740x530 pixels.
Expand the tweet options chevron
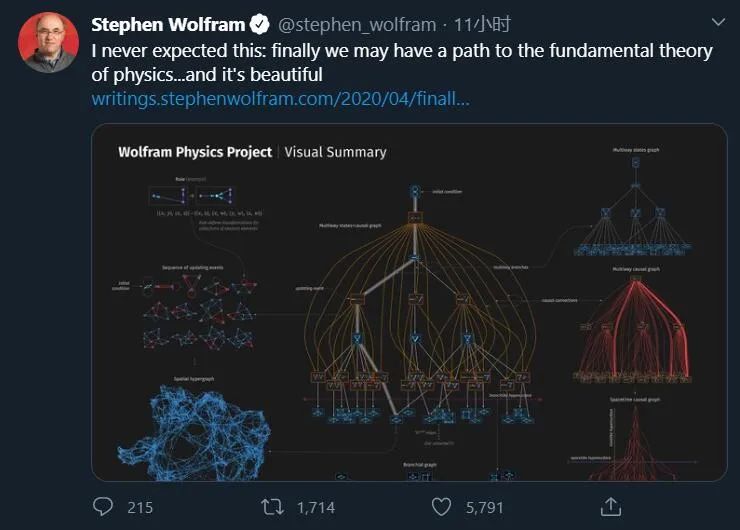click(718, 22)
